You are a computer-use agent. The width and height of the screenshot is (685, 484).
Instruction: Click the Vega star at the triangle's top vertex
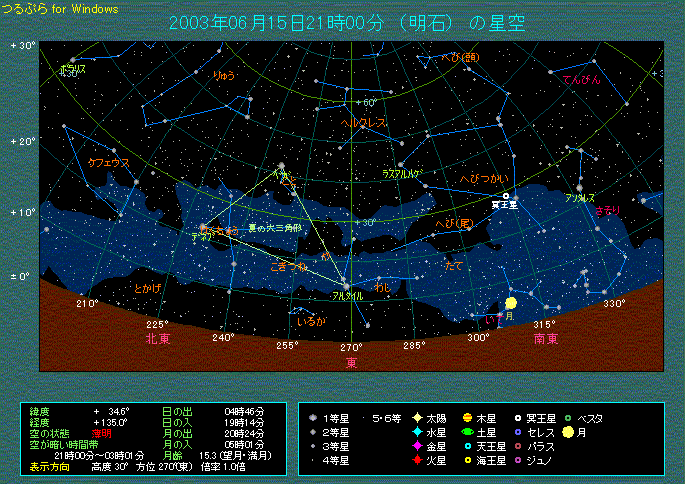[x=282, y=166]
